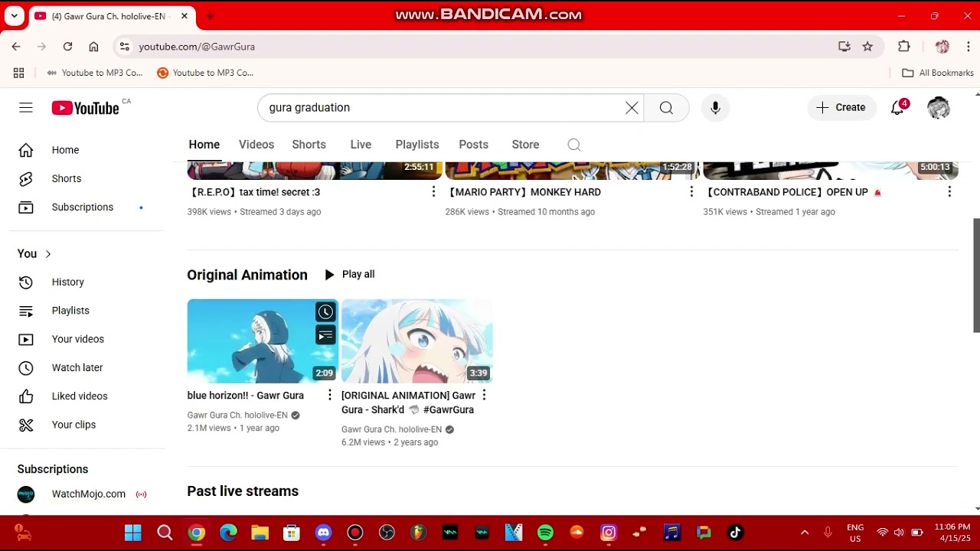View site information icon
The image size is (980, 551).
[x=125, y=47]
